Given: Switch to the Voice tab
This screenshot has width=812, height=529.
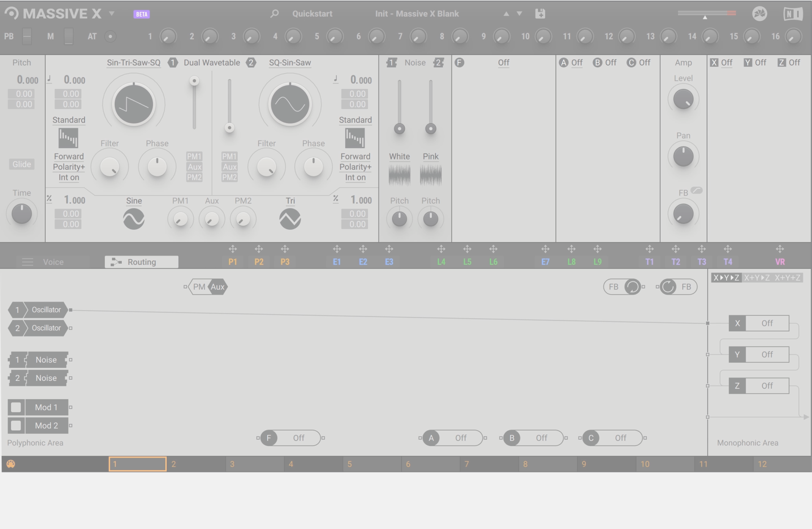Looking at the screenshot, I should tap(53, 262).
